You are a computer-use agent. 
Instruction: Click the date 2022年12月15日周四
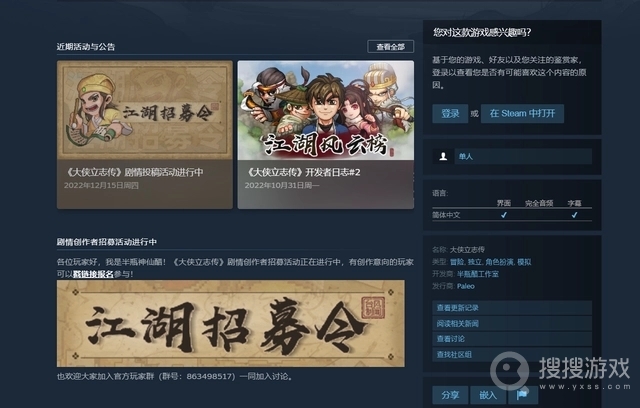pyautogui.click(x=101, y=186)
